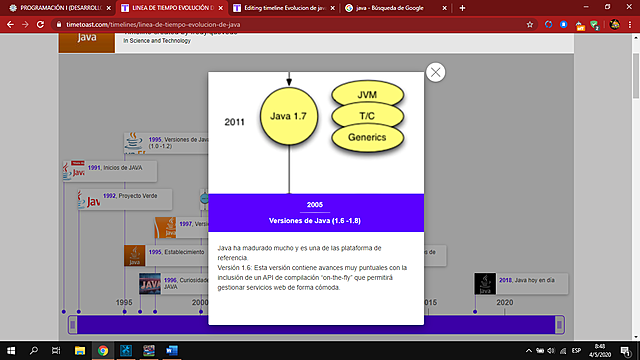Screen dimensions: 640x360
Task: Click the blue square extension icon
Action: tap(564, 24)
